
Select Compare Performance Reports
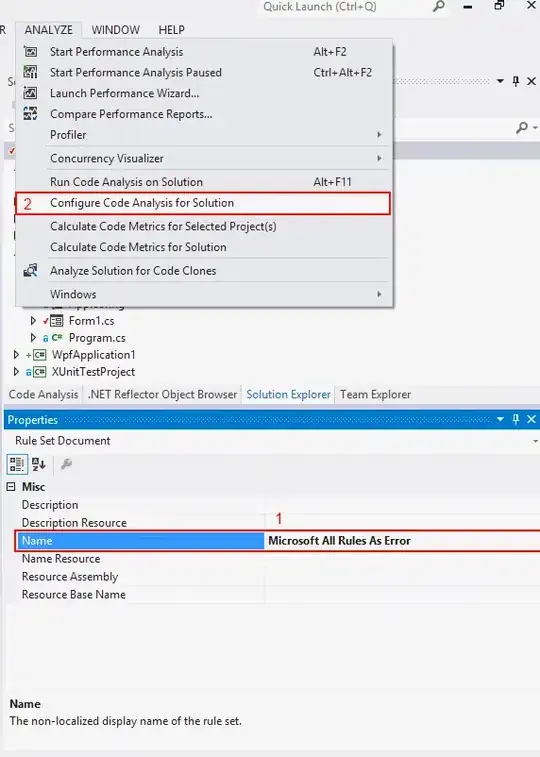204,114
